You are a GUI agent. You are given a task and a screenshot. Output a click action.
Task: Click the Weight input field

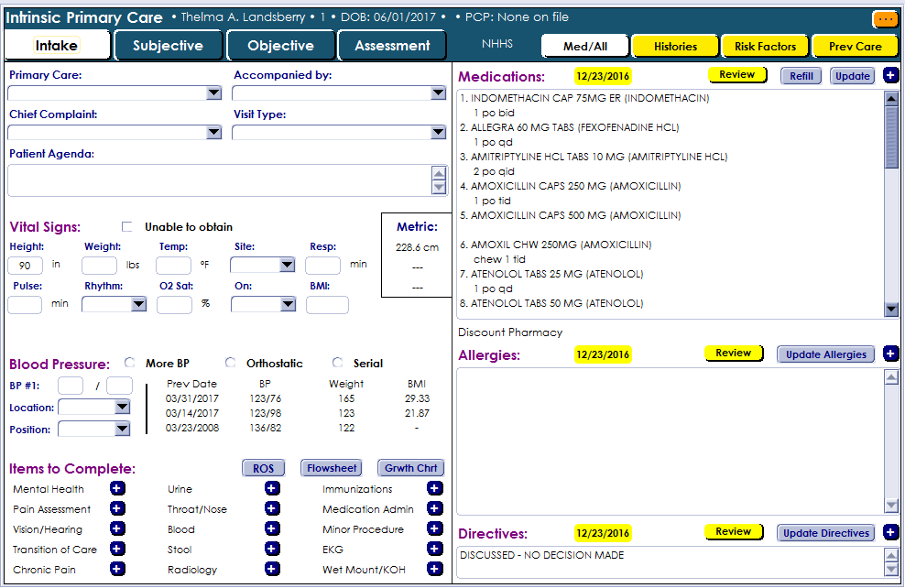[x=99, y=266]
